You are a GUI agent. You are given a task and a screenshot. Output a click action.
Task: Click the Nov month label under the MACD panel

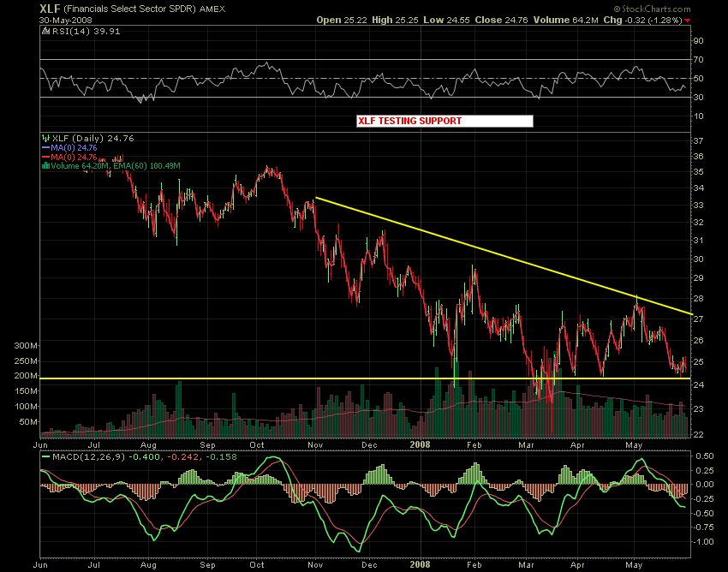pyautogui.click(x=315, y=564)
